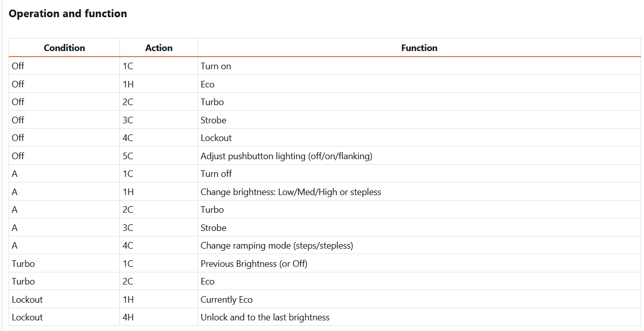644x331 pixels.
Task: Click the Action column header
Action: pyautogui.click(x=159, y=48)
